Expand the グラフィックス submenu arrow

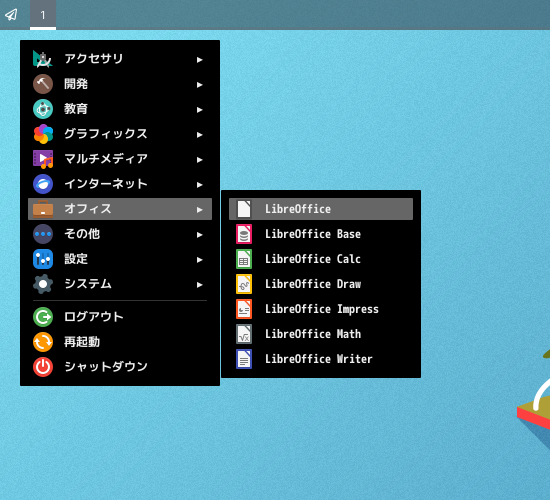click(200, 135)
